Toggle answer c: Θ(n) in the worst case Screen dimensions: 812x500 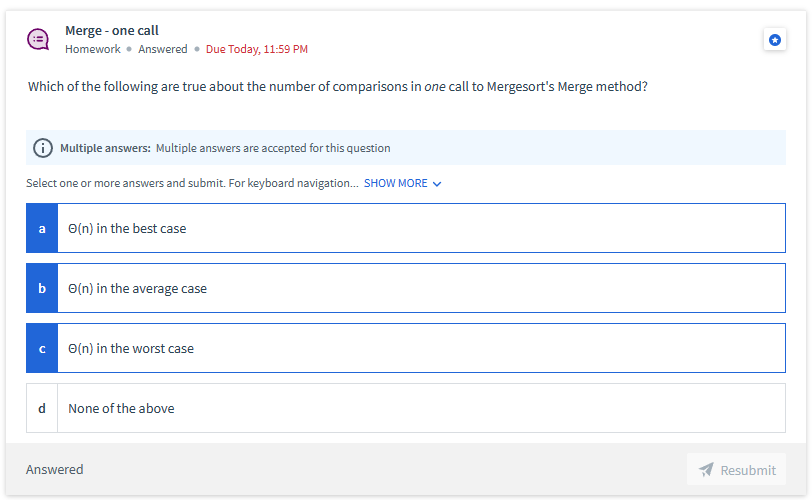click(406, 348)
